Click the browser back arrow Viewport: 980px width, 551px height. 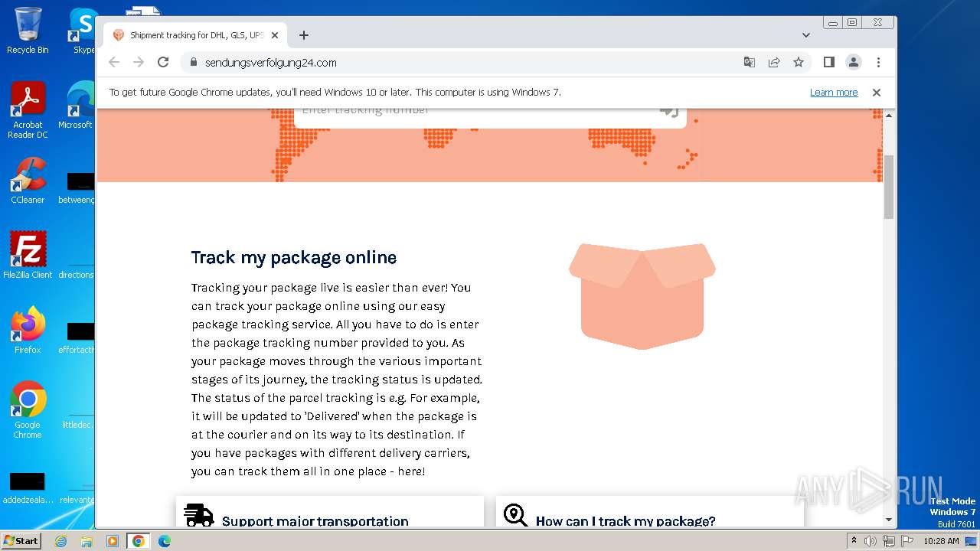click(x=114, y=63)
